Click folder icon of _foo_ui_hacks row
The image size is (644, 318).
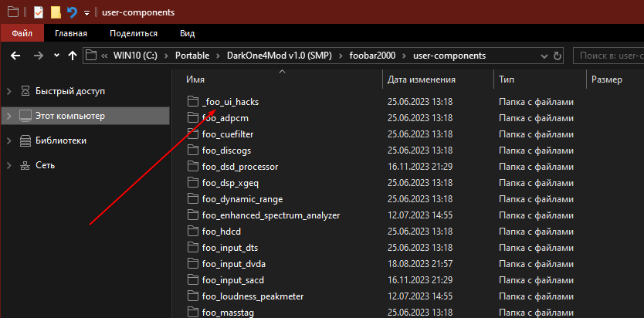[192, 102]
